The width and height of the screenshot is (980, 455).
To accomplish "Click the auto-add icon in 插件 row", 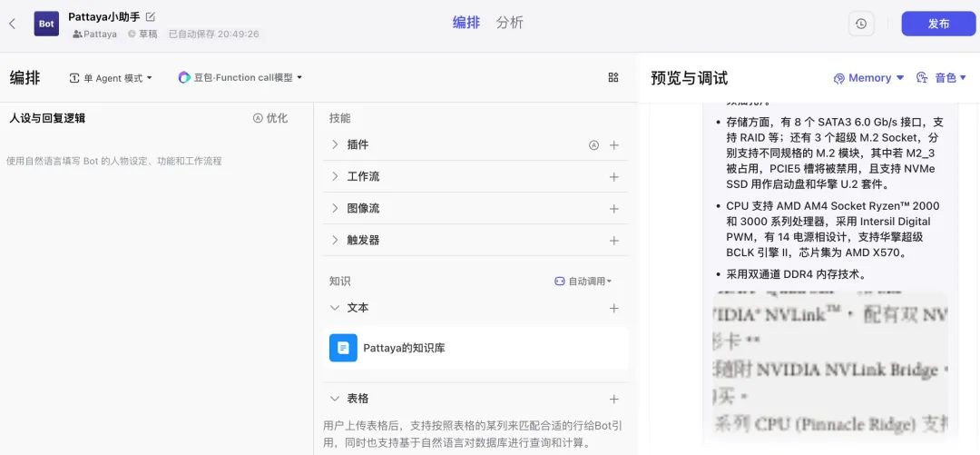I will pos(593,145).
